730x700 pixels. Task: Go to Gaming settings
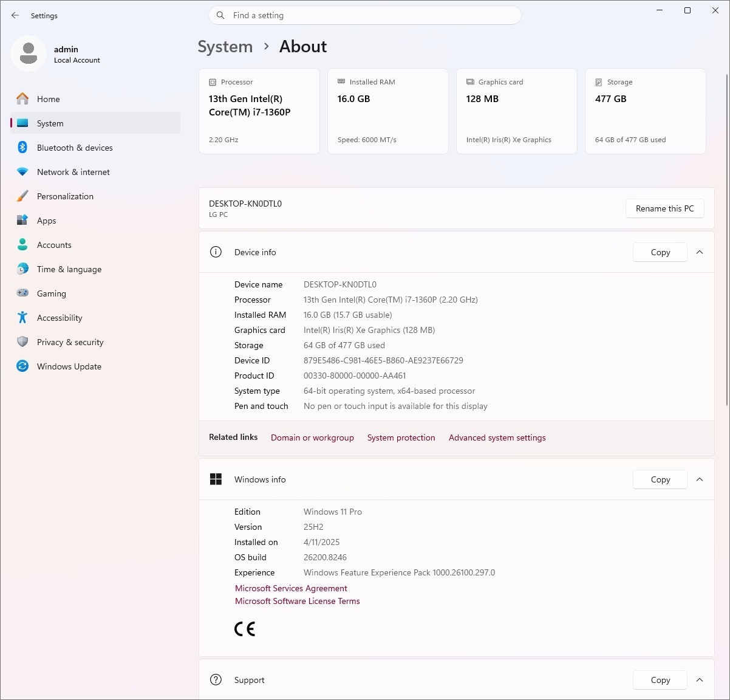[x=95, y=293]
